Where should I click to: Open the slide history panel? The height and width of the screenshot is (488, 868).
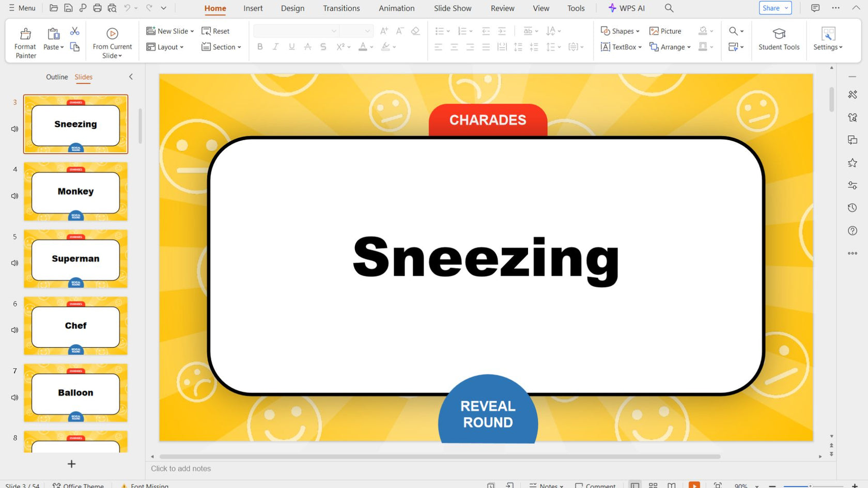pyautogui.click(x=853, y=208)
